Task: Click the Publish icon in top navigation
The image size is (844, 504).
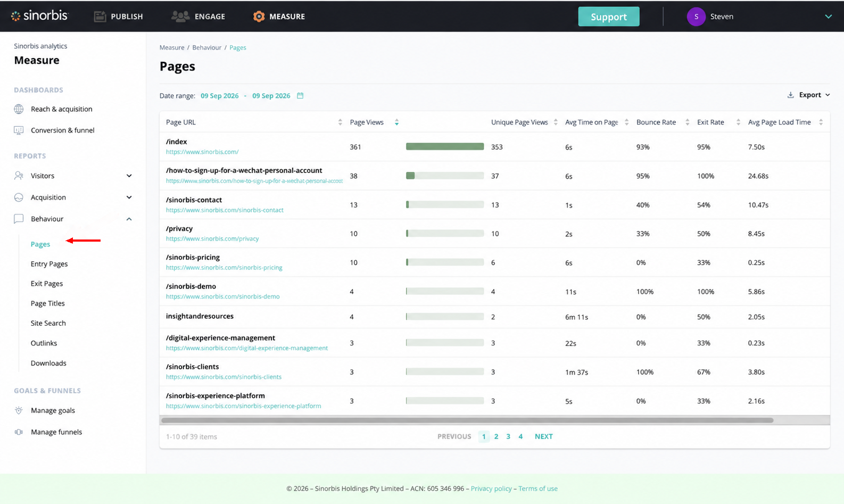Action: (x=100, y=16)
